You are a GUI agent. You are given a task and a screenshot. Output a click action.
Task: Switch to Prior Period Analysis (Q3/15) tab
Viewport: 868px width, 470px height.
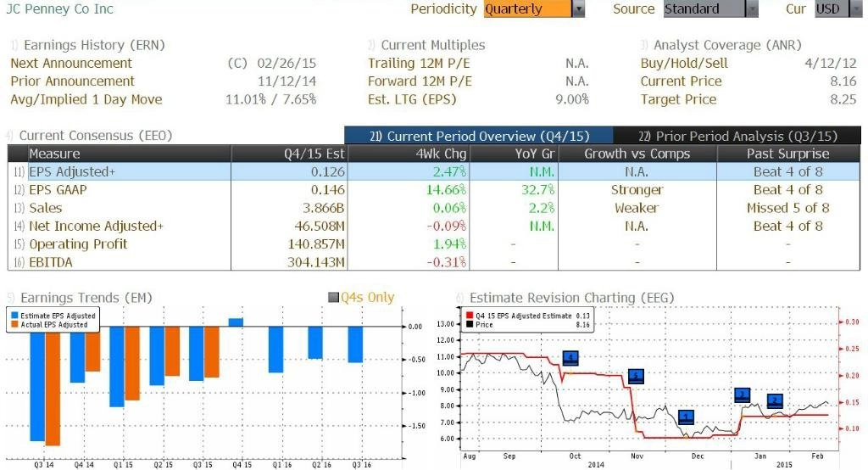(x=737, y=136)
